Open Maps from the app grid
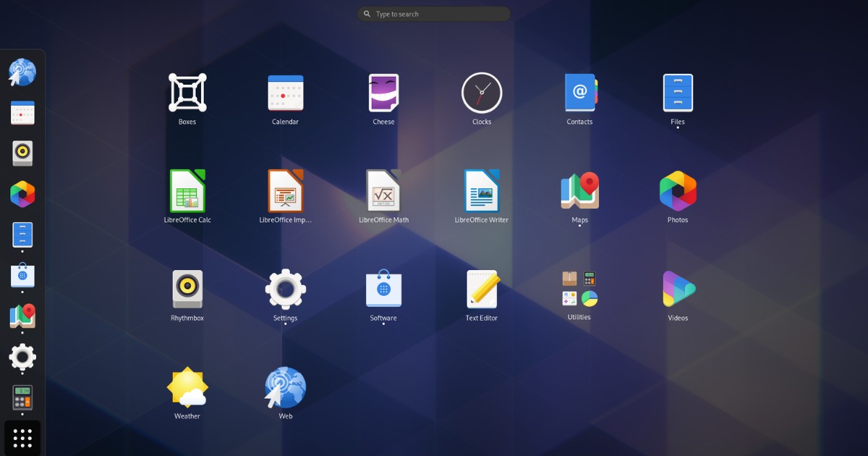The width and height of the screenshot is (868, 456). point(579,191)
